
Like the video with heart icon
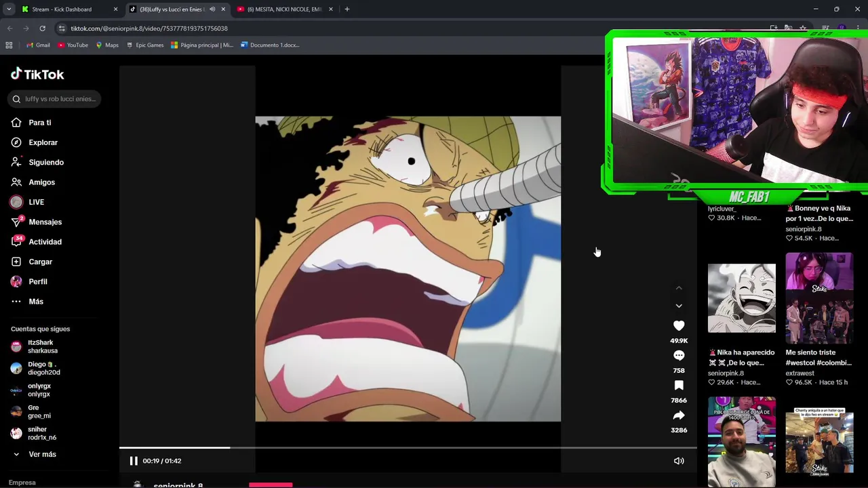point(679,326)
